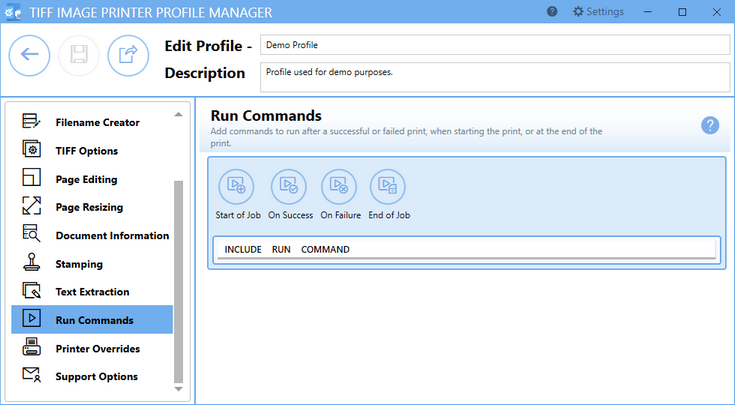
Task: Open Support Options label
Action: coord(97,377)
